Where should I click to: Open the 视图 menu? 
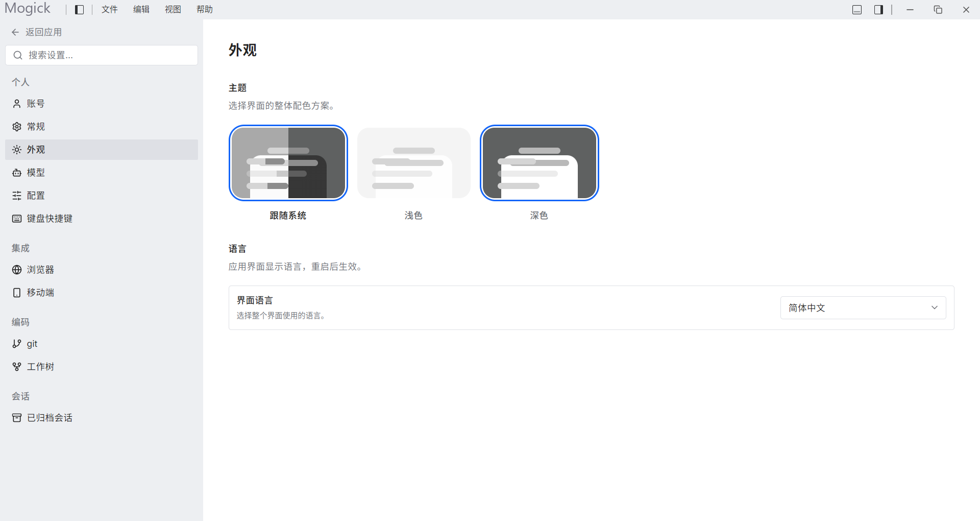[x=173, y=10]
